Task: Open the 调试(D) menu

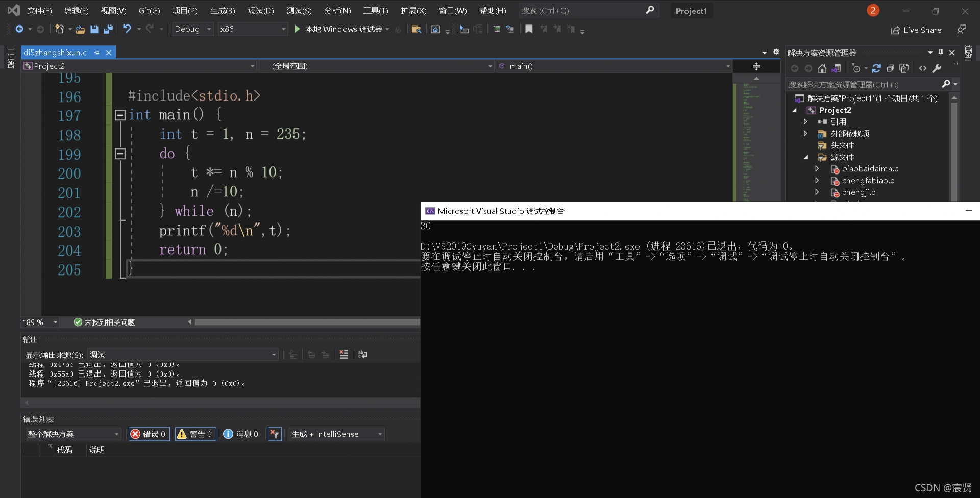Action: (x=261, y=11)
